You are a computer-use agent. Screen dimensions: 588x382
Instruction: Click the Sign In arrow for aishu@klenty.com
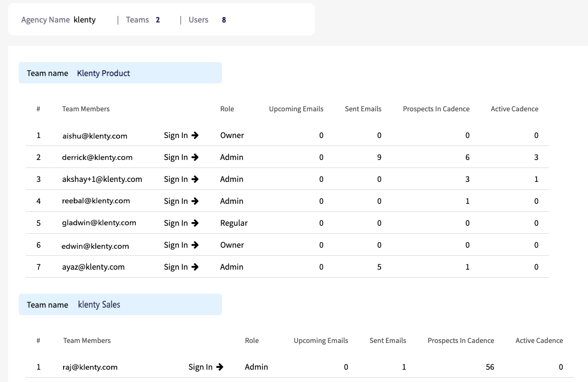(195, 135)
